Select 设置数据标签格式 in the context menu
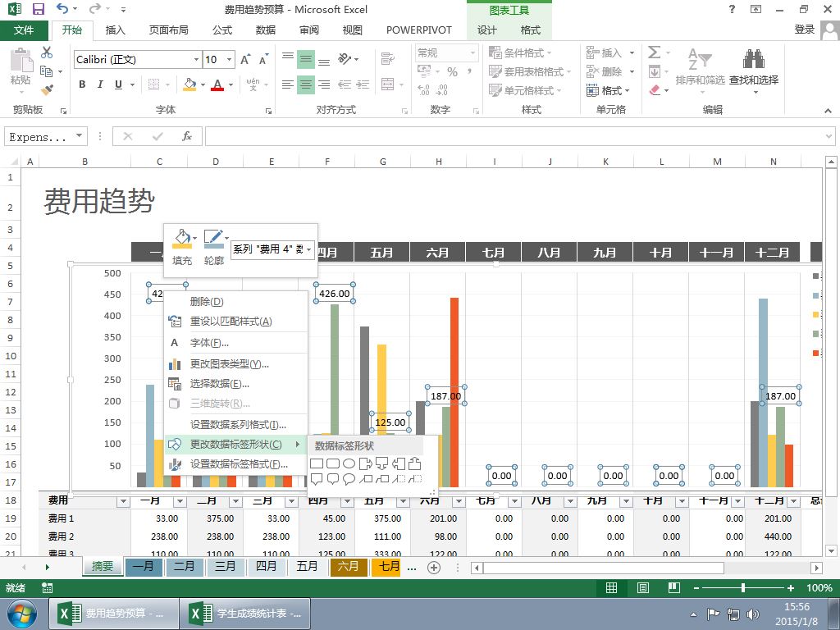 pos(235,464)
